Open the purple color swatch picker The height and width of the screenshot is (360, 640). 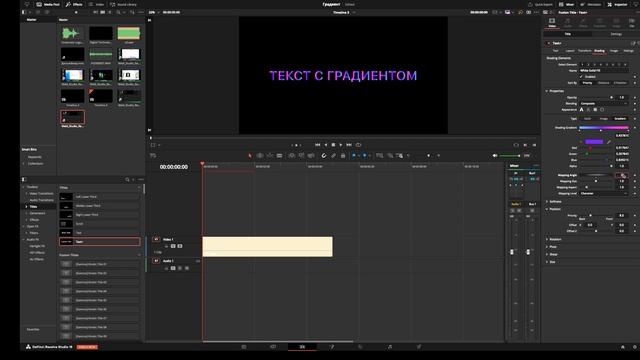coord(594,142)
